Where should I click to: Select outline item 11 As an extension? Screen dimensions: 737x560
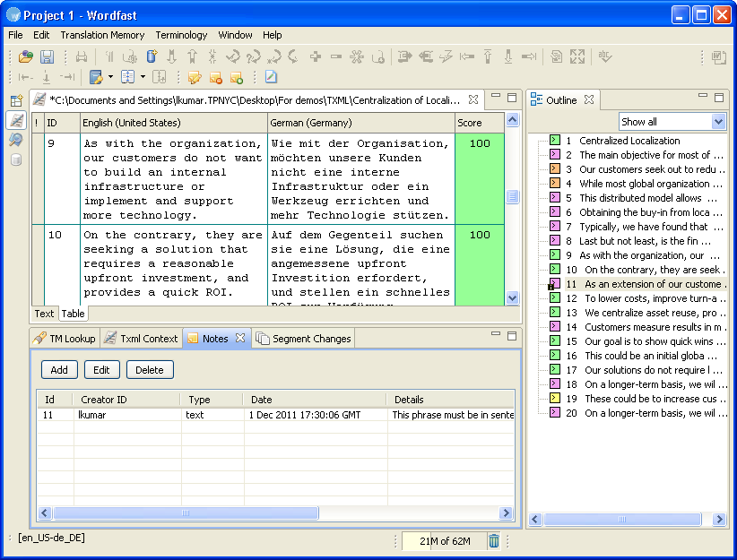point(646,284)
